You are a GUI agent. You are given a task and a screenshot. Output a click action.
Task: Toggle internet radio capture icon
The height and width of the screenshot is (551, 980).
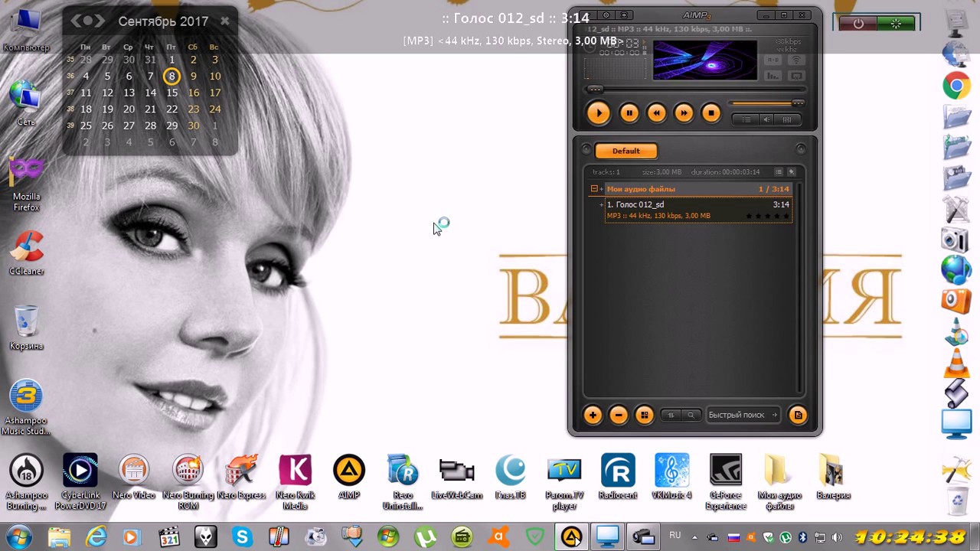796,60
